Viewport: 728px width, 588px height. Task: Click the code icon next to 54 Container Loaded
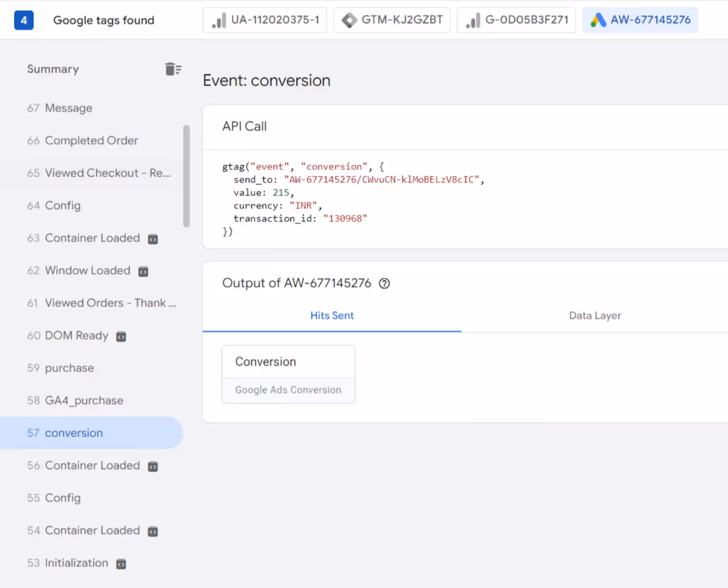pos(153,531)
